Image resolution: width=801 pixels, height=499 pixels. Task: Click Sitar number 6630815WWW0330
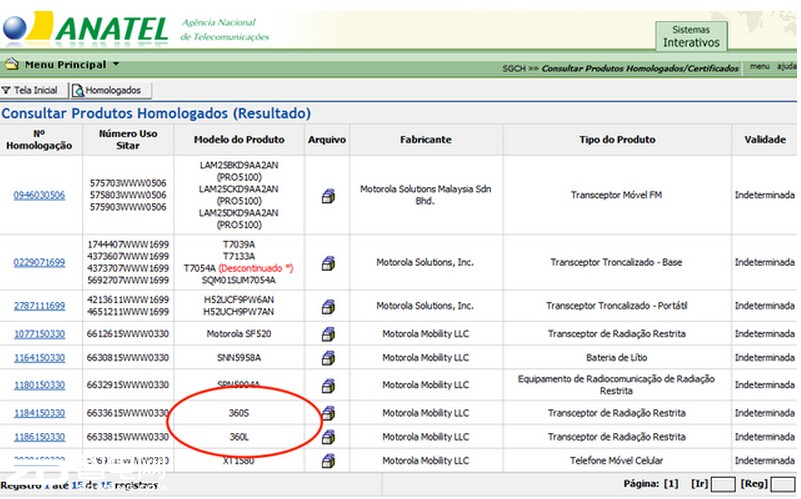(128, 358)
